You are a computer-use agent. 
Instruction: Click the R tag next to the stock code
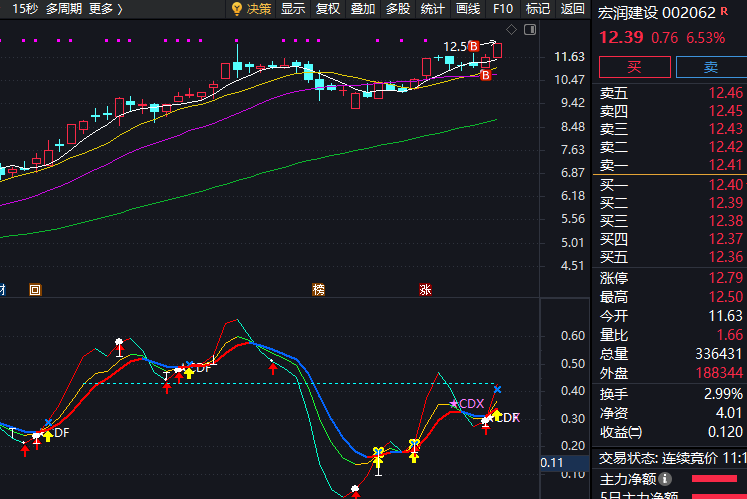point(724,10)
